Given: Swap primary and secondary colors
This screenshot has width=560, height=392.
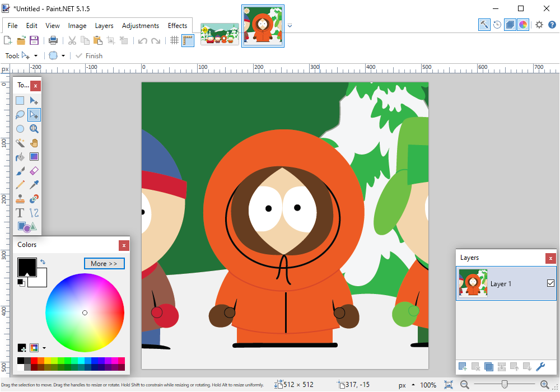Looking at the screenshot, I should [x=43, y=262].
